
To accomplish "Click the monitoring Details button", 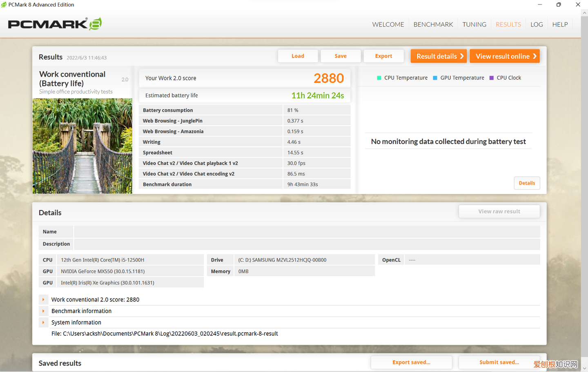I will click(527, 183).
